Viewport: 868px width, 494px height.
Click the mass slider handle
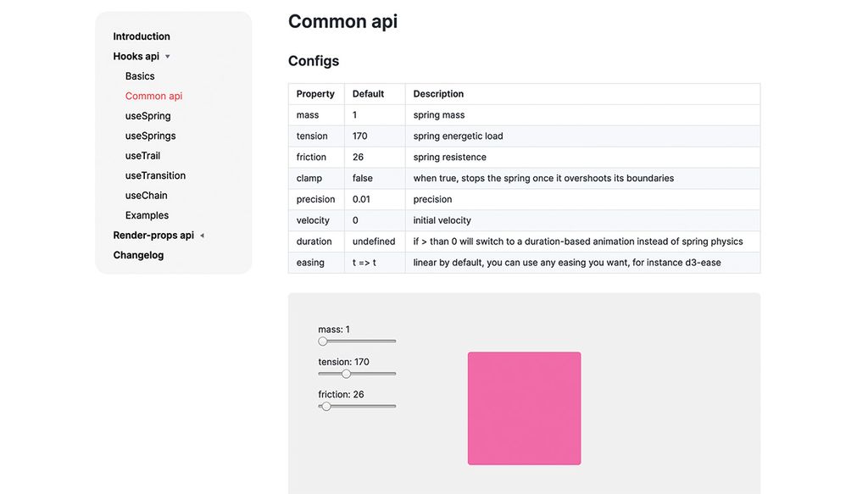point(322,341)
